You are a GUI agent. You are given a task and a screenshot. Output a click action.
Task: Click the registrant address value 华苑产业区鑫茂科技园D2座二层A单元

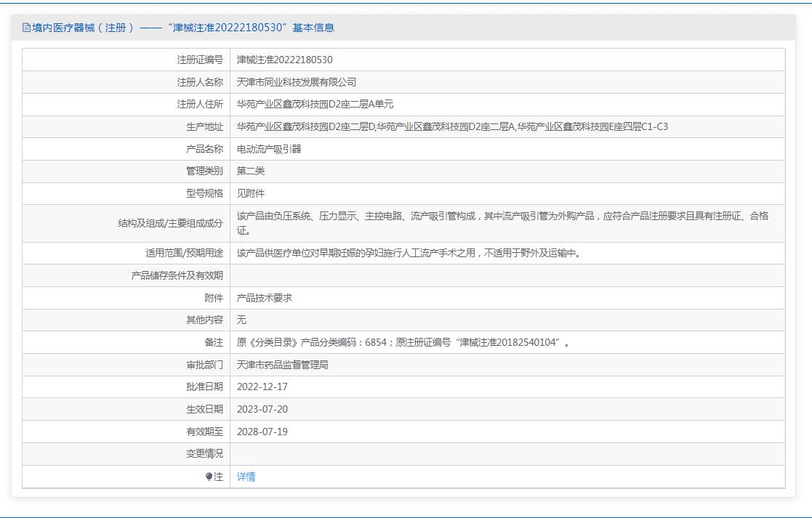(315, 104)
